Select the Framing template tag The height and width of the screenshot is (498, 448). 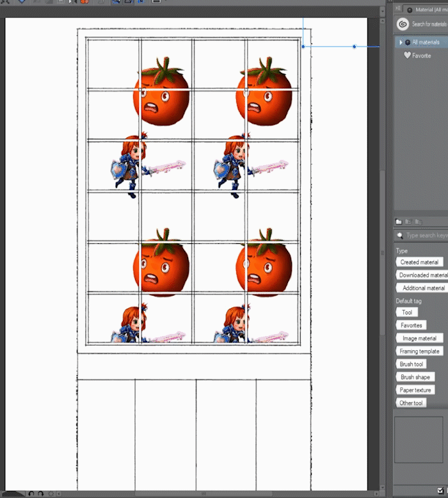click(419, 351)
